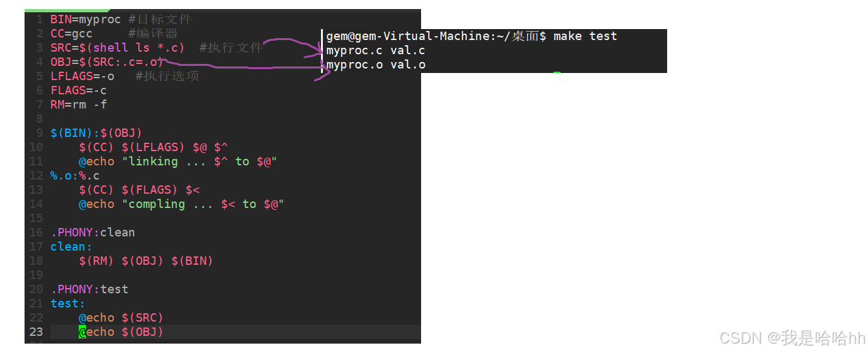
Task: Click the clean: target on line 17
Action: point(72,247)
